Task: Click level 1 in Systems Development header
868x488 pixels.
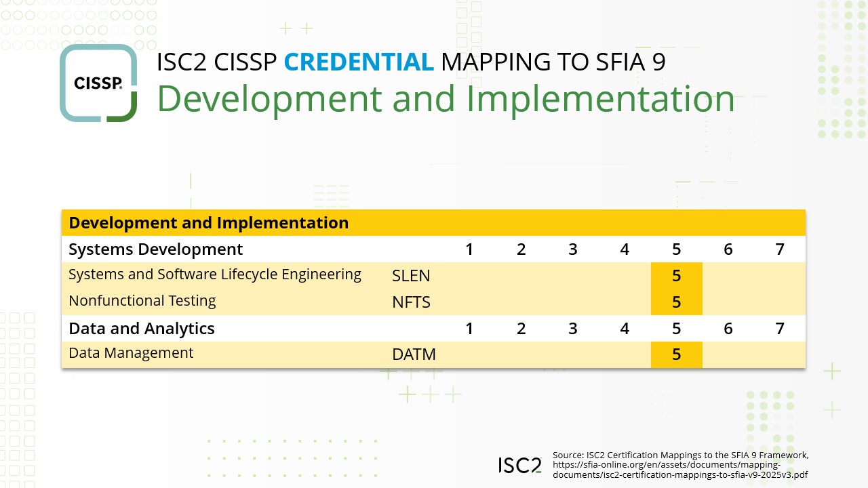Action: 469,249
